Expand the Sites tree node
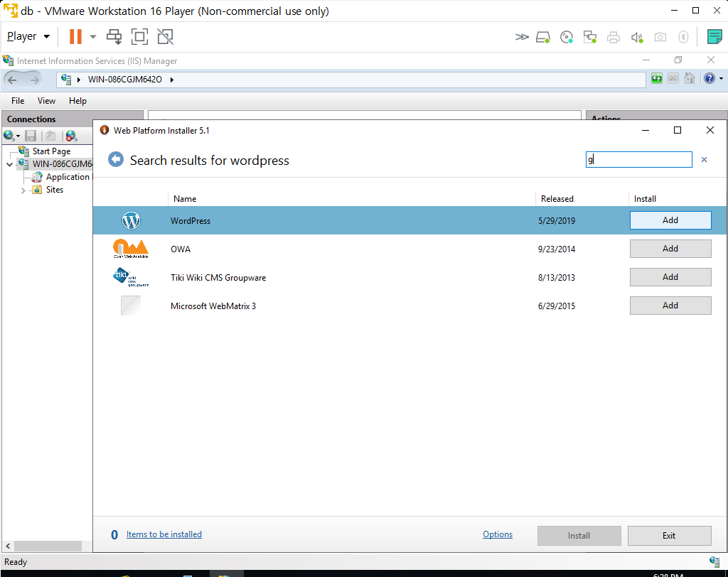The image size is (728, 577). [x=23, y=190]
